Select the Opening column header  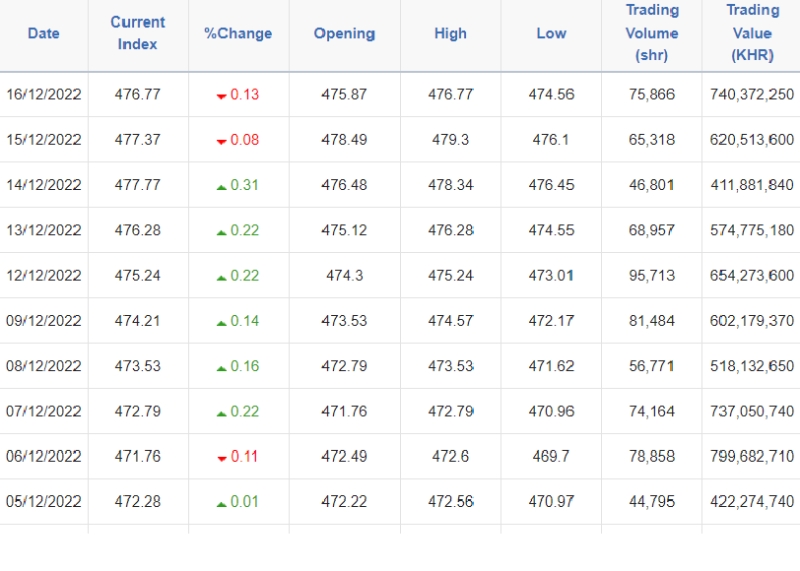click(344, 34)
